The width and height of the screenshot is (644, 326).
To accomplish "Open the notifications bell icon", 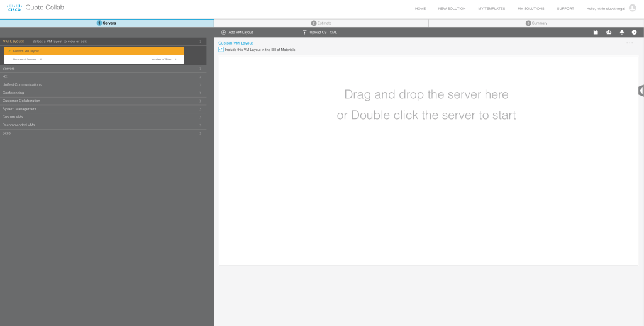I will point(622,32).
